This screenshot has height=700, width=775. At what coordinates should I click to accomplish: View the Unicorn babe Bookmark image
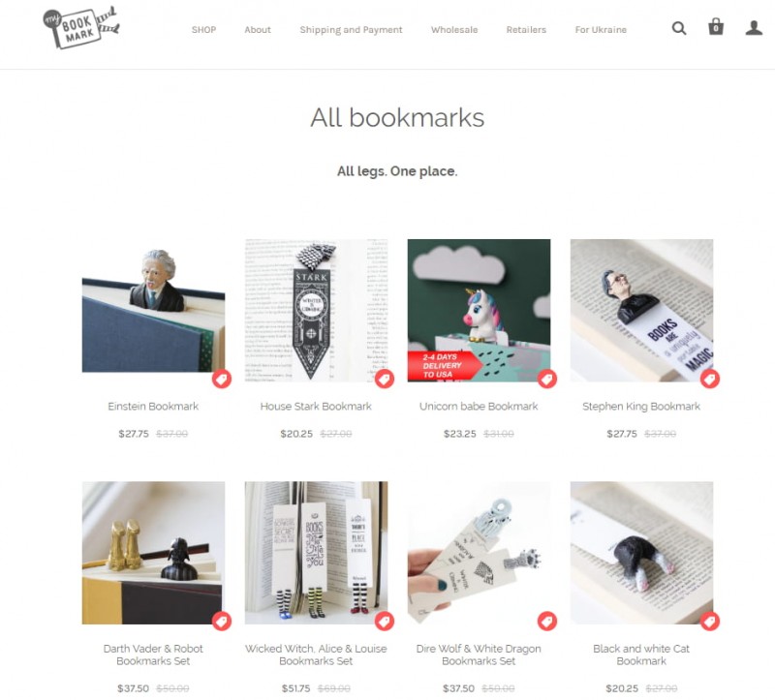479,310
